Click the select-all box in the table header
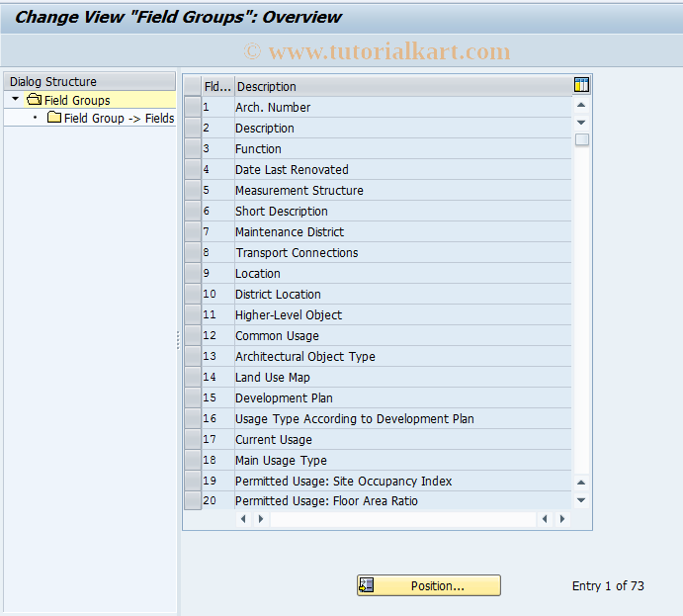Image resolution: width=683 pixels, height=616 pixels. tap(193, 86)
